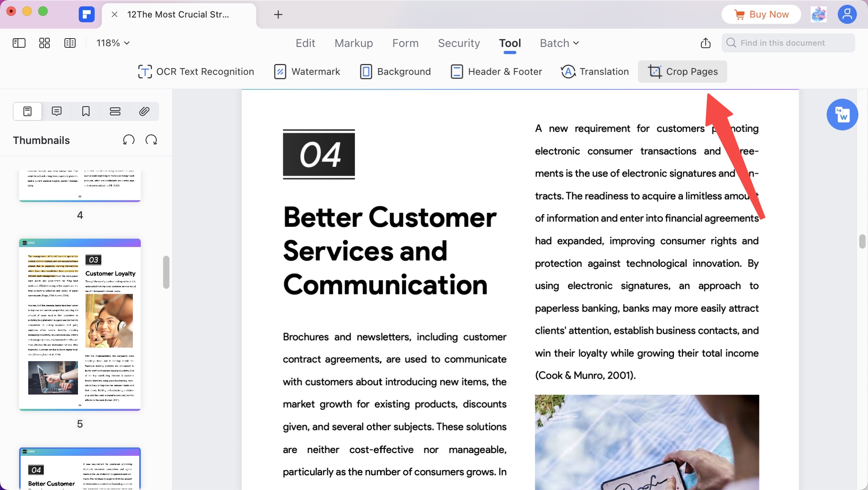Image resolution: width=868 pixels, height=490 pixels.
Task: Click the convert to Word floating button
Action: coord(842,115)
